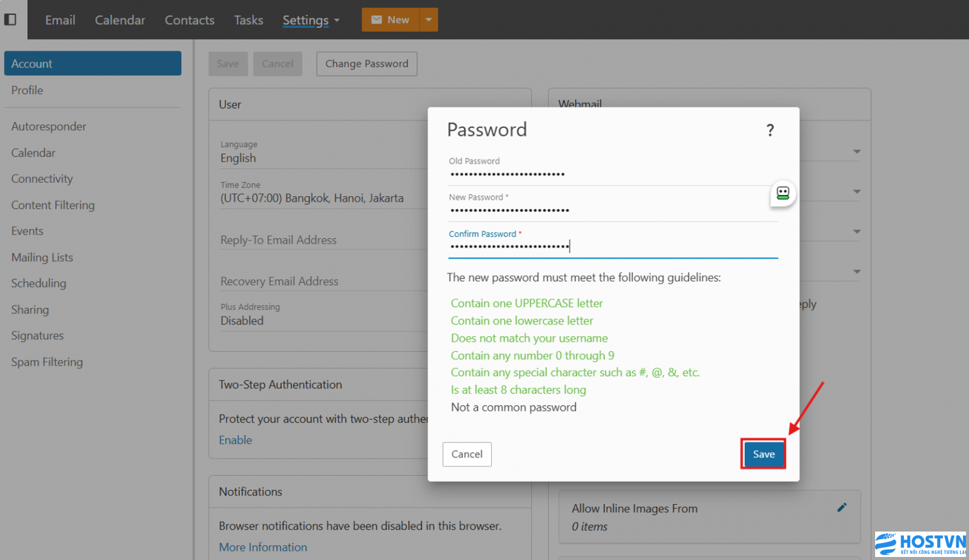Toggle the sidebar panel icon

tap(10, 19)
